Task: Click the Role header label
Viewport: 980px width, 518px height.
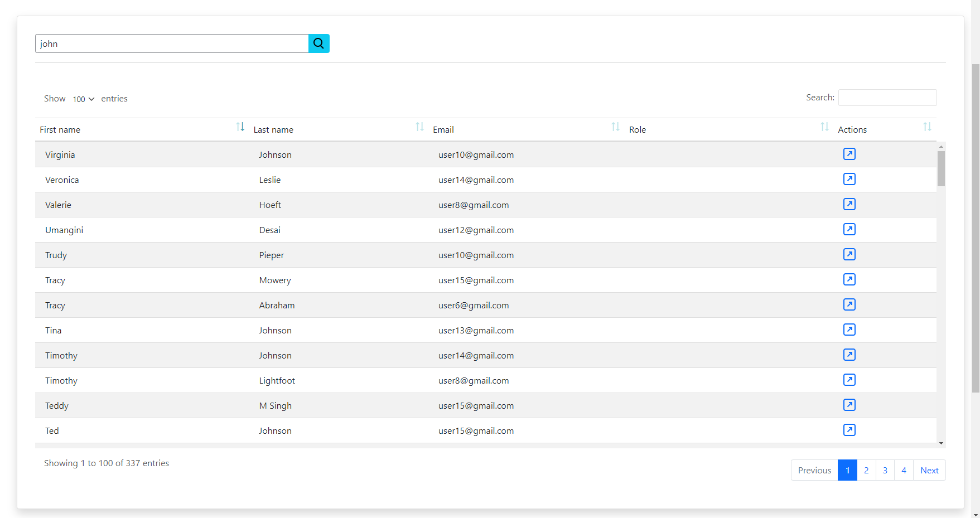Action: [x=638, y=129]
